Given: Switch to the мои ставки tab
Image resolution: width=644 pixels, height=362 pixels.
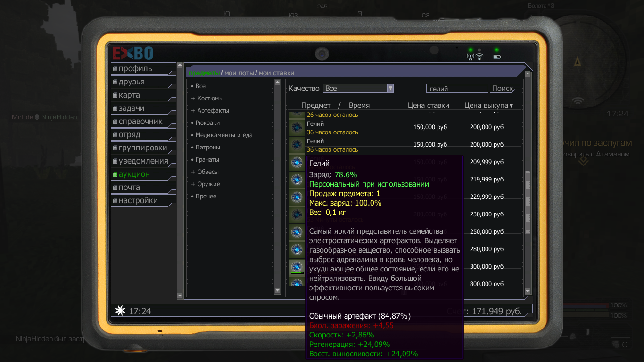Looking at the screenshot, I should click(x=276, y=73).
